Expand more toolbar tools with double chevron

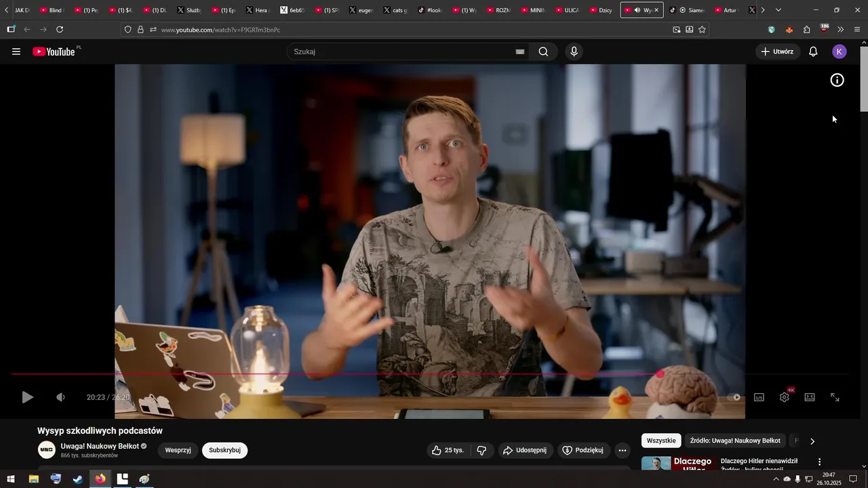tap(841, 30)
